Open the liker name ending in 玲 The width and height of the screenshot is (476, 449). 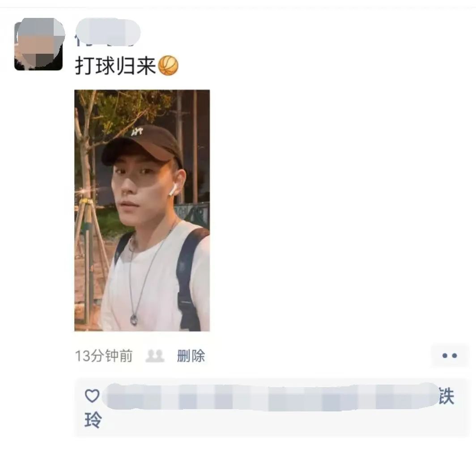93,420
